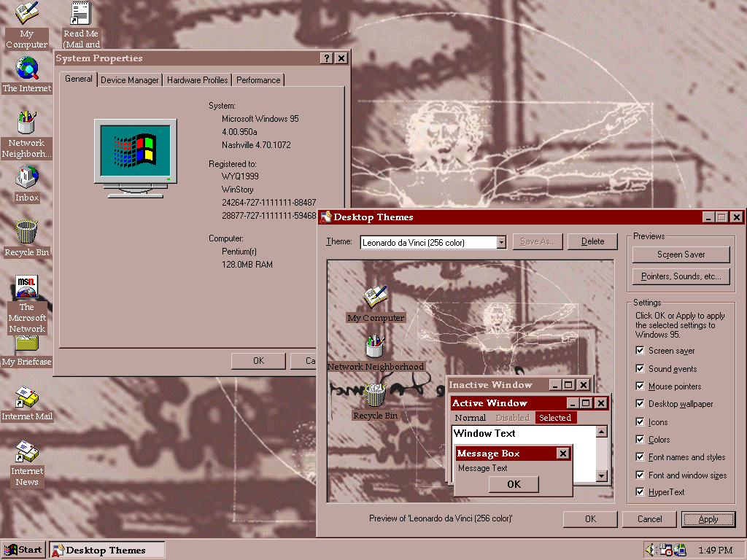747x560 pixels.
Task: Uncheck the Colors checkbox
Action: 640,440
